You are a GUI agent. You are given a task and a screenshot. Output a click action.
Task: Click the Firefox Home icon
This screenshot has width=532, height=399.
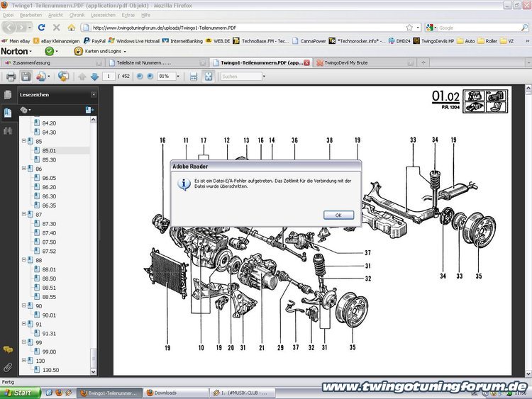point(71,28)
